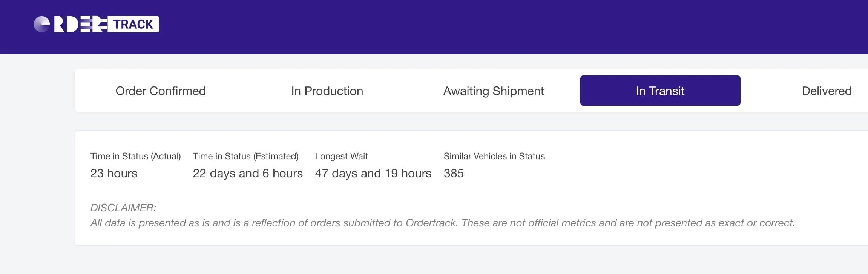Click the empty purple header bar area

click(490, 26)
